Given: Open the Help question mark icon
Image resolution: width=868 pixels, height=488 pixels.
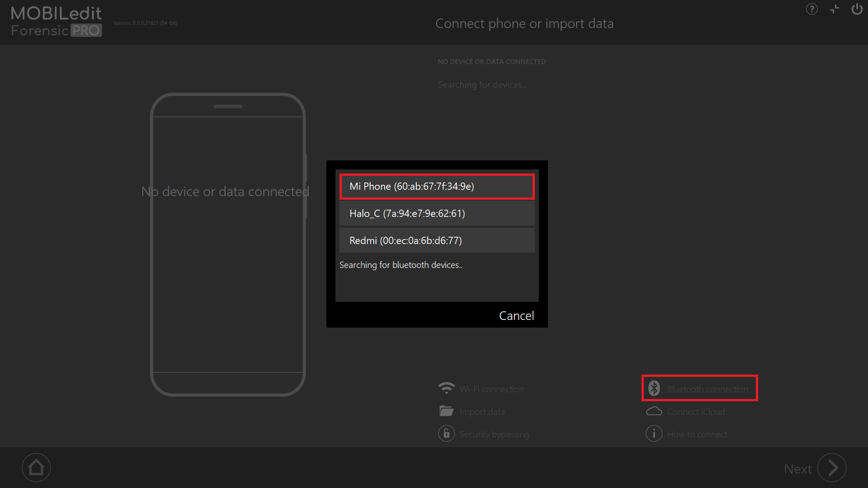Looking at the screenshot, I should (x=812, y=9).
